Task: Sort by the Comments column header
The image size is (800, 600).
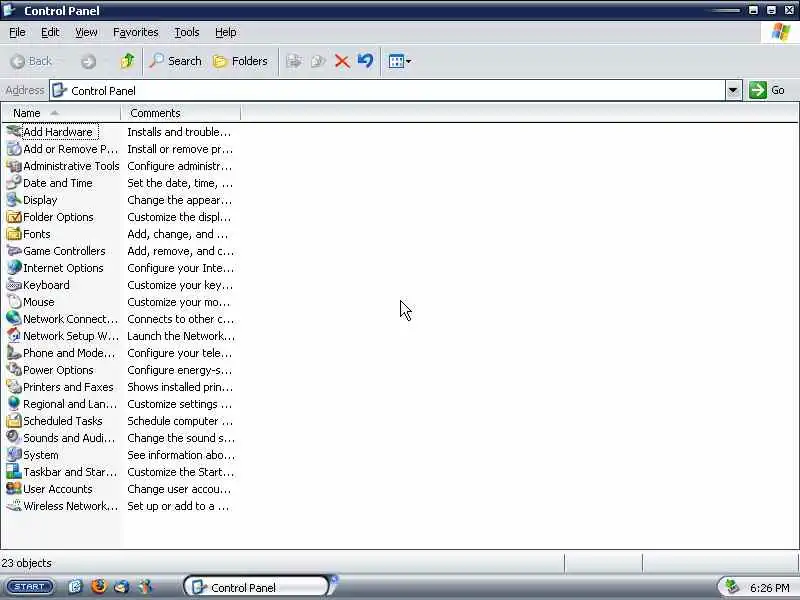Action: pos(181,113)
